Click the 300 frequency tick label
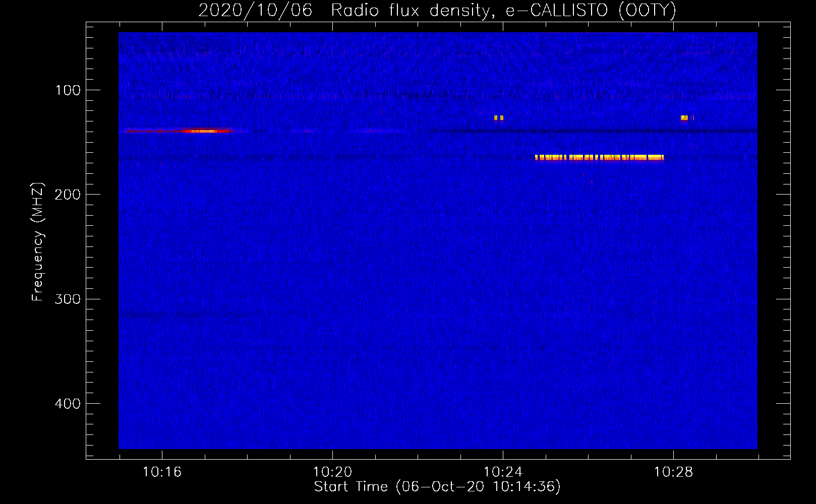 click(68, 299)
